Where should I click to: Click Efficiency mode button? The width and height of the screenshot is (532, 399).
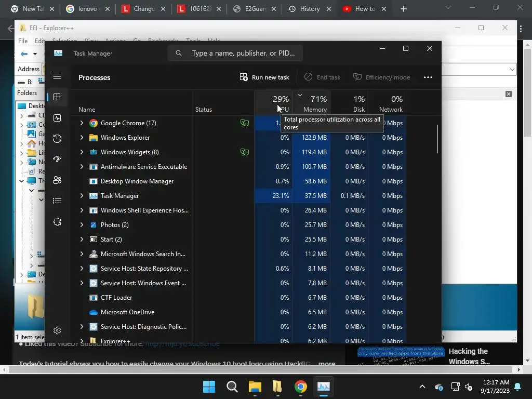point(381,77)
